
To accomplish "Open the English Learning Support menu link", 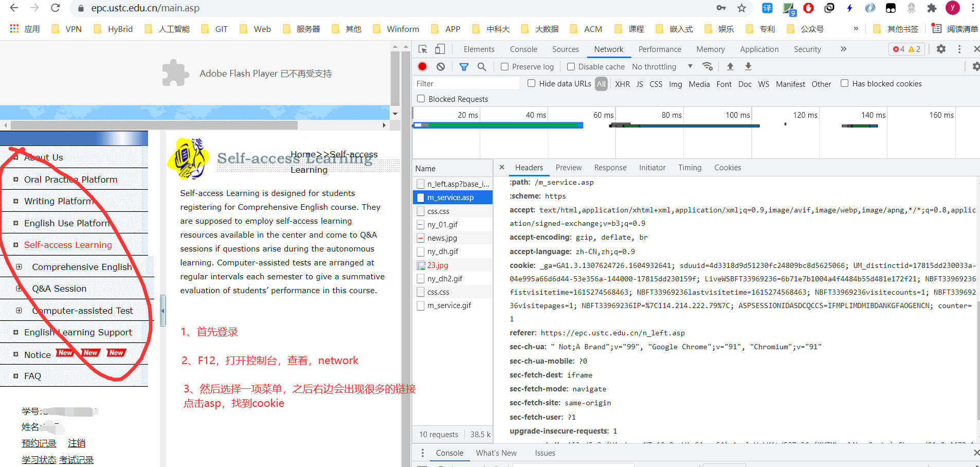I will [x=78, y=332].
